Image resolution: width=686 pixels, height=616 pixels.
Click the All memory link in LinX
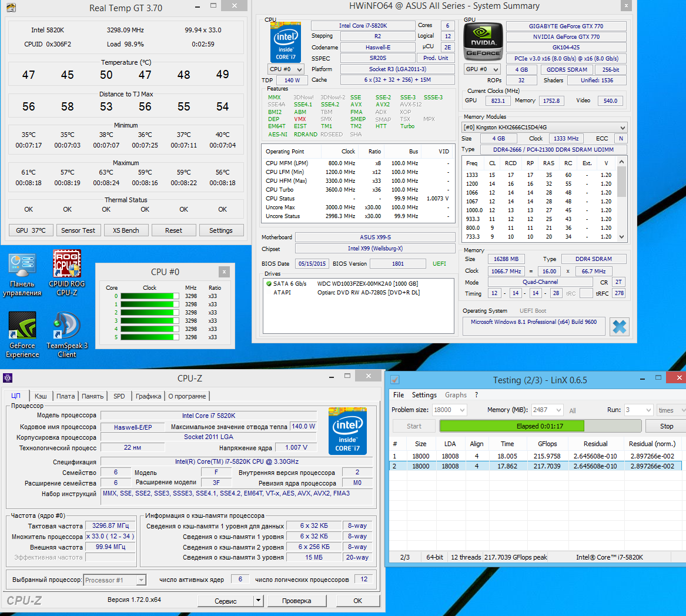click(572, 410)
